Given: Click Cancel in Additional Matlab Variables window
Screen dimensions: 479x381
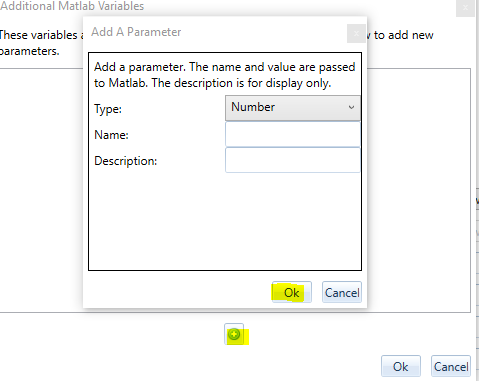Looking at the screenshot, I should [x=451, y=366].
